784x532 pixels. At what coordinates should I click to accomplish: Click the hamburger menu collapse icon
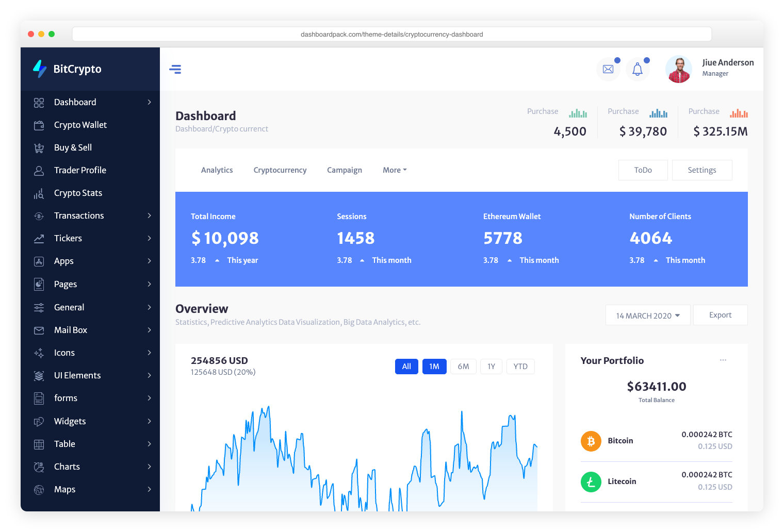175,69
